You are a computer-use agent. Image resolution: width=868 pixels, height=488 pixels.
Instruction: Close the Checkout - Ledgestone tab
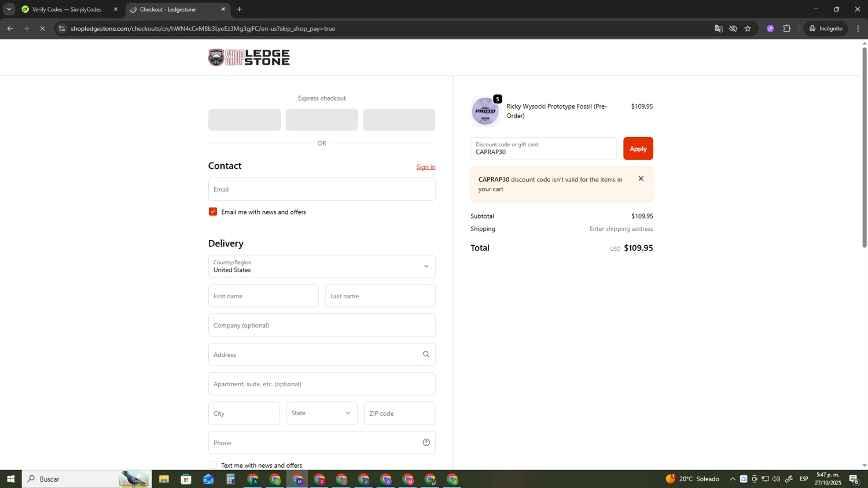click(x=223, y=9)
